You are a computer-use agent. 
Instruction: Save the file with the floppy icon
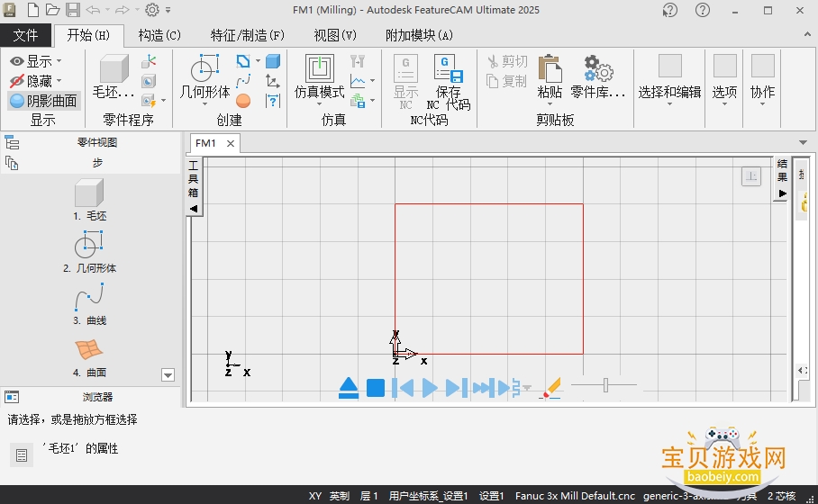click(73, 9)
